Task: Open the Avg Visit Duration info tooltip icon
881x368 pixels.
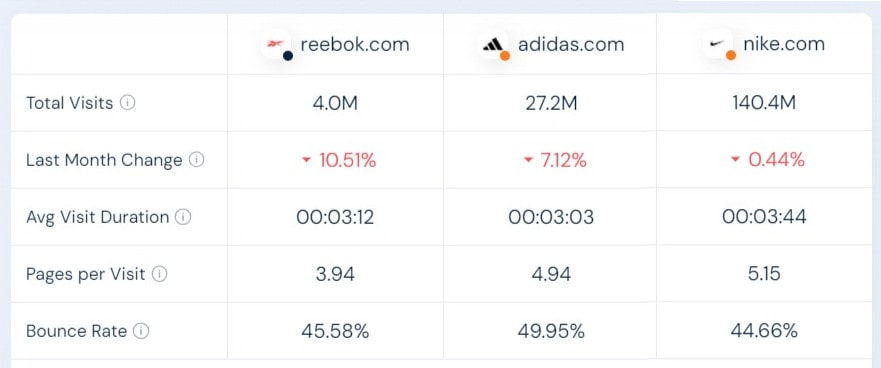Action: (x=183, y=217)
